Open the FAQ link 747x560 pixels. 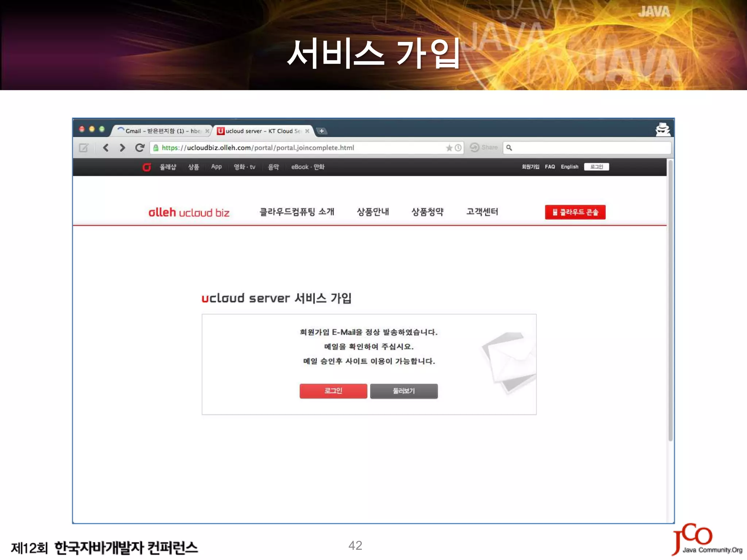(x=550, y=167)
